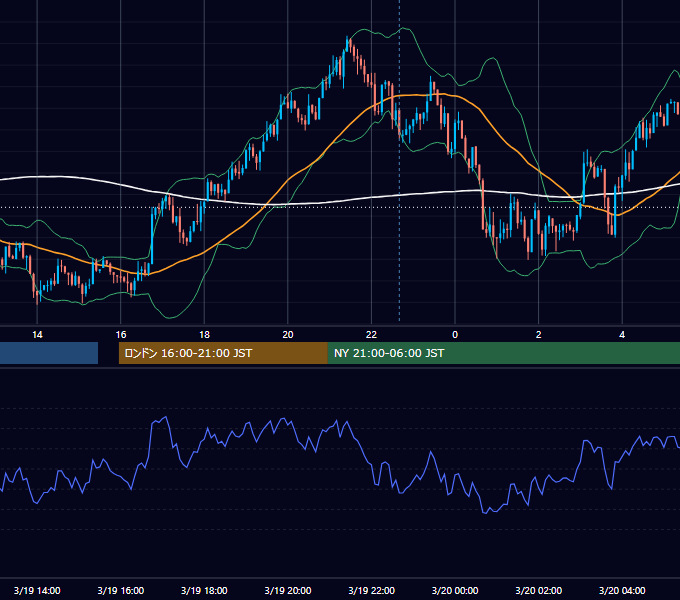680x600 pixels.
Task: Click the 3/19 18:00 date label
Action: (x=204, y=590)
